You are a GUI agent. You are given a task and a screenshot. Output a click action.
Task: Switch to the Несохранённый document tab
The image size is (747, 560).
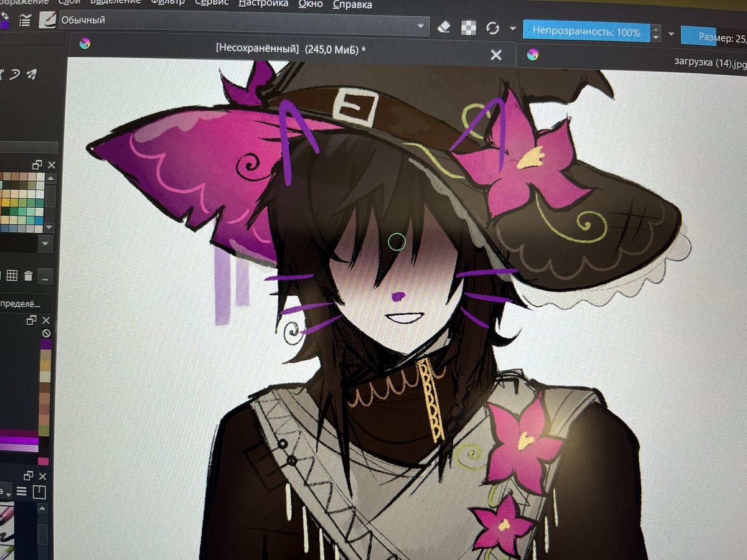coord(292,49)
